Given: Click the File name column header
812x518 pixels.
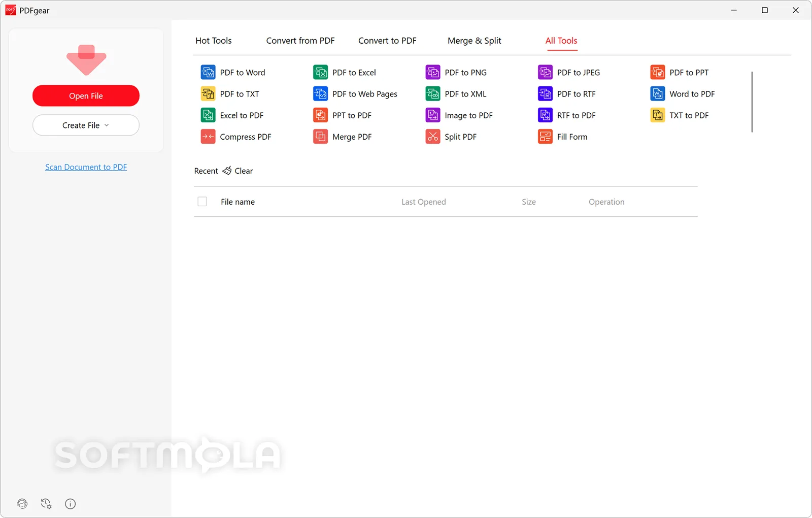Looking at the screenshot, I should click(238, 202).
